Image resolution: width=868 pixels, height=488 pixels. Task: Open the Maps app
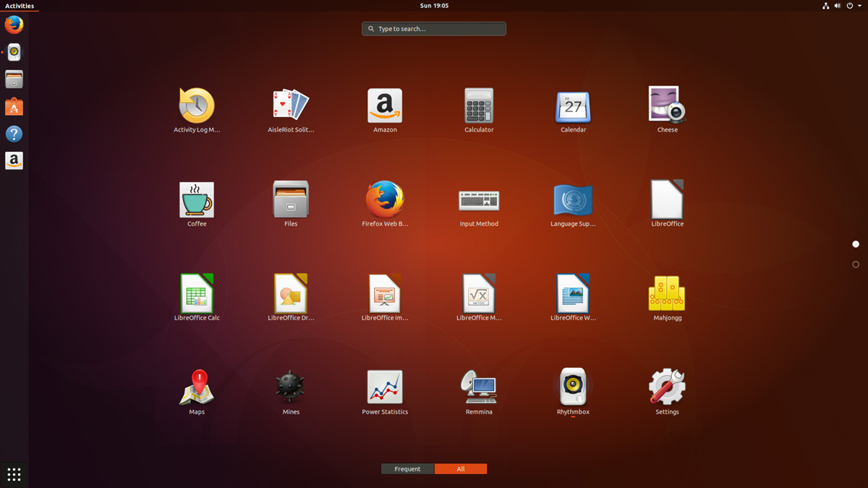pyautogui.click(x=197, y=392)
